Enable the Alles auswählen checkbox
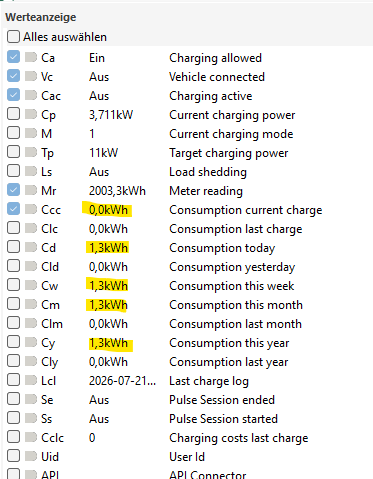This screenshot has height=479, width=373. 13,36
